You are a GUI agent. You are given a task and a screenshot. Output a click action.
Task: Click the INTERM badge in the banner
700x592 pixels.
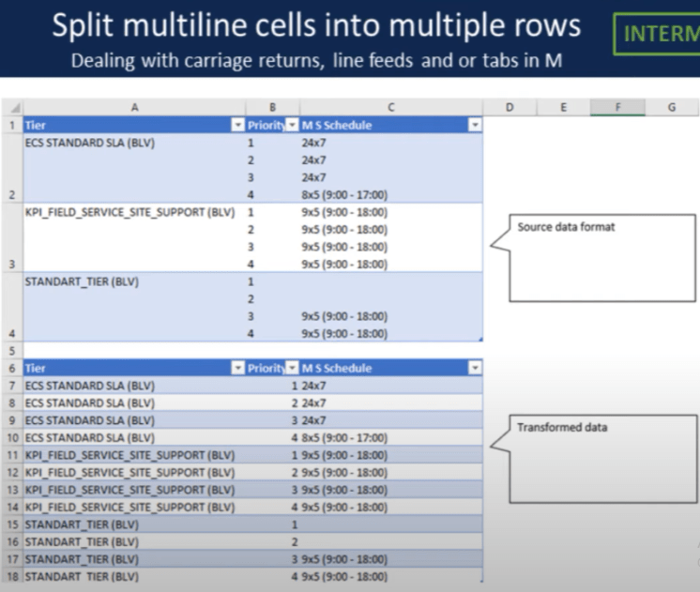click(657, 35)
